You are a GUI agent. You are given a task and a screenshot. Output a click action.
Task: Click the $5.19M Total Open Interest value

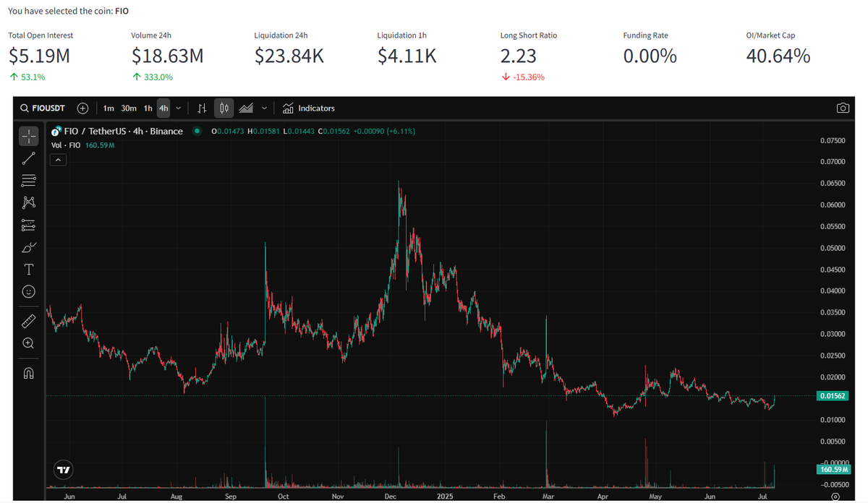[x=39, y=56]
